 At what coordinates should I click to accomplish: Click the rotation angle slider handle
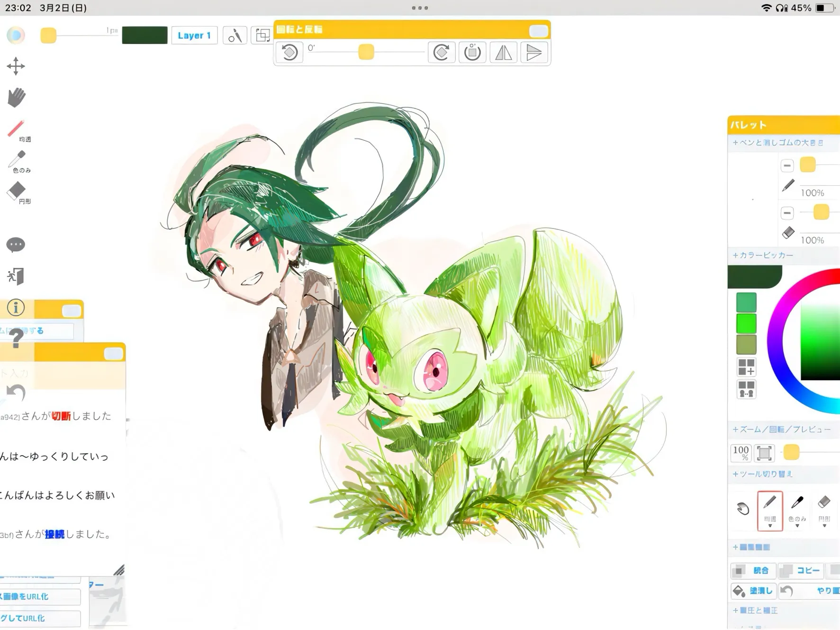coord(366,52)
